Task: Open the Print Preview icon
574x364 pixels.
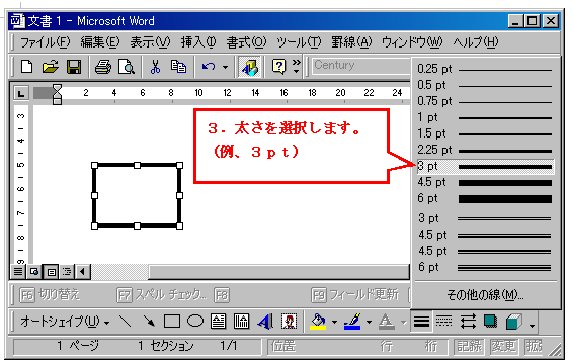Action: point(126,67)
